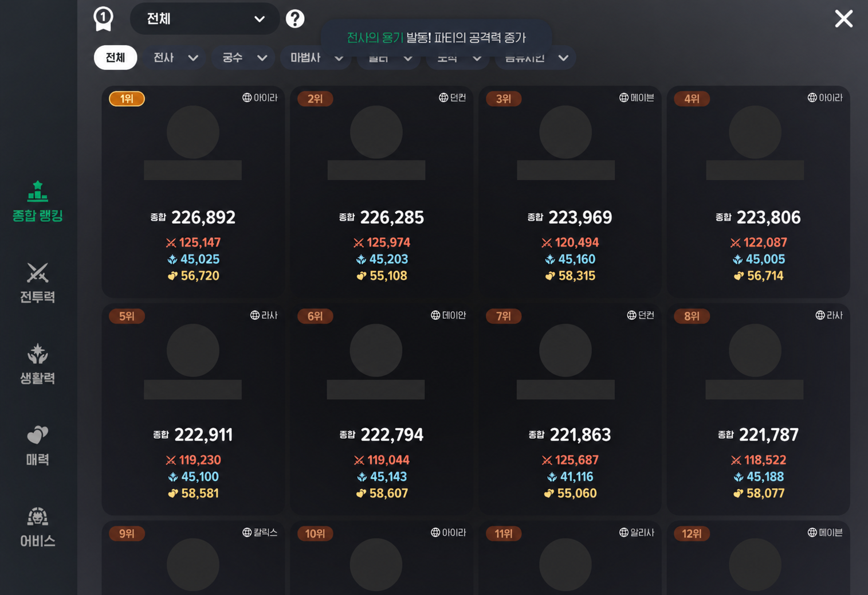Select the total score 222,794
This screenshot has height=595, width=868.
pos(392,435)
